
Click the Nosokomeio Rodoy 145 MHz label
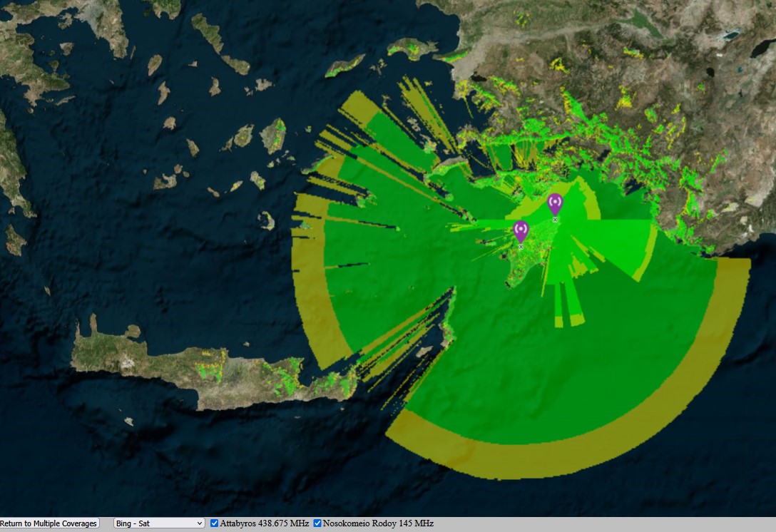[x=378, y=523]
